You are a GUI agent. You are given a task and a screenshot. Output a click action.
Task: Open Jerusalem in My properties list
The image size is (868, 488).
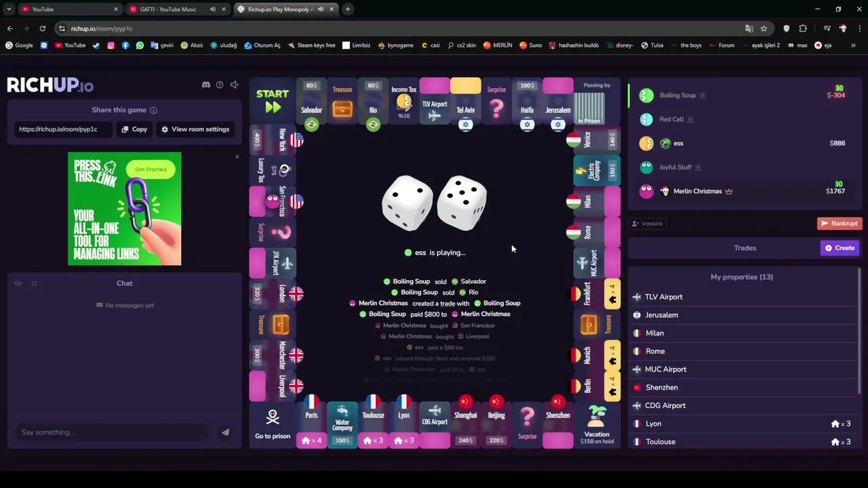[742, 315]
